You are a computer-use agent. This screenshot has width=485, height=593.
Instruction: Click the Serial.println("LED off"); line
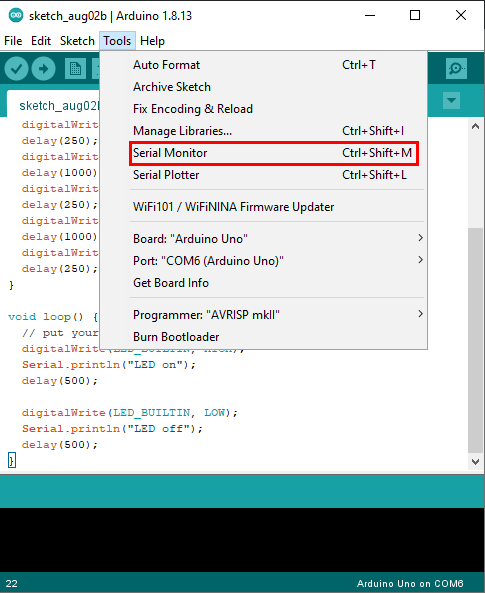pos(112,429)
